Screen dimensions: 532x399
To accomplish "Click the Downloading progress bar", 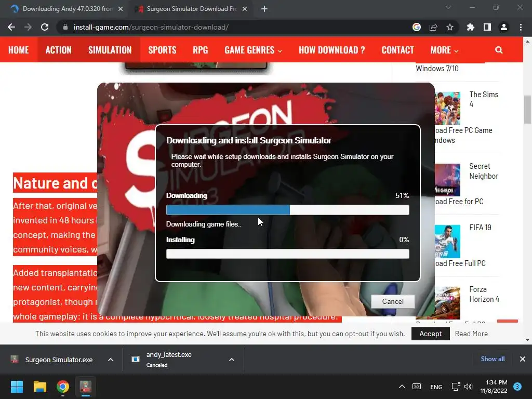I will coord(288,210).
